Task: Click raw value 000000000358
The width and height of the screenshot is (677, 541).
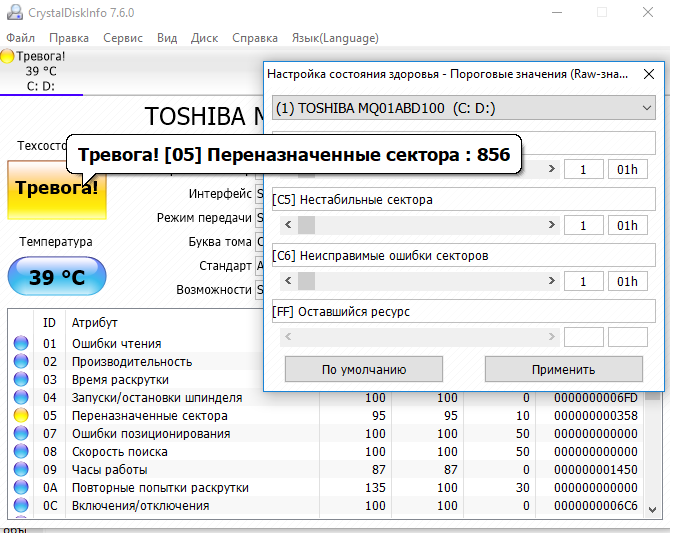Action: pyautogui.click(x=595, y=416)
